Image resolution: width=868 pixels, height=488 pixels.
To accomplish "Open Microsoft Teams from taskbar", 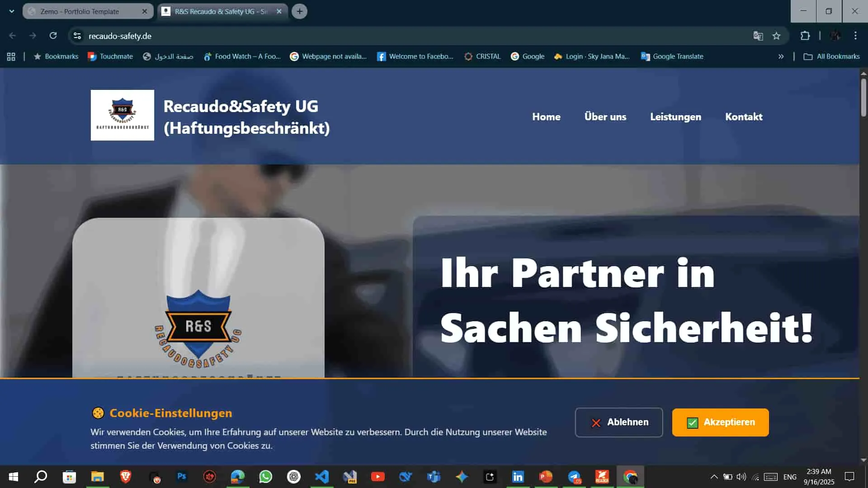I will [434, 477].
